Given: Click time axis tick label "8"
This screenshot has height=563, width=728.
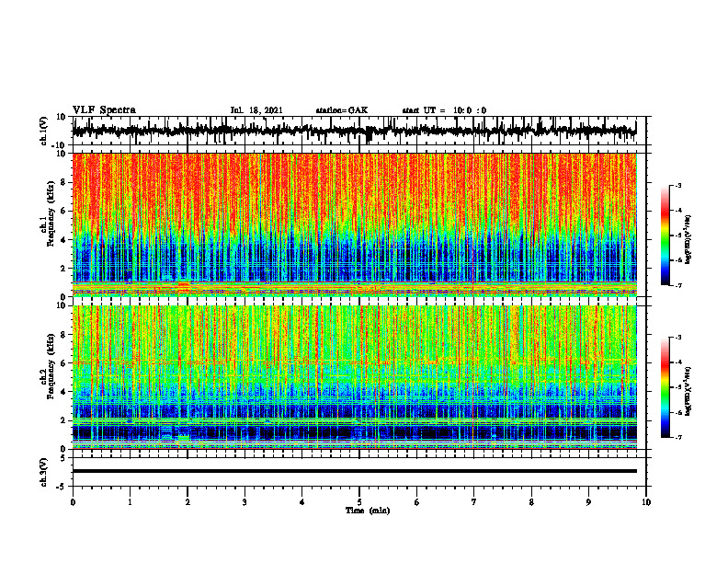Looking at the screenshot, I should (x=531, y=502).
